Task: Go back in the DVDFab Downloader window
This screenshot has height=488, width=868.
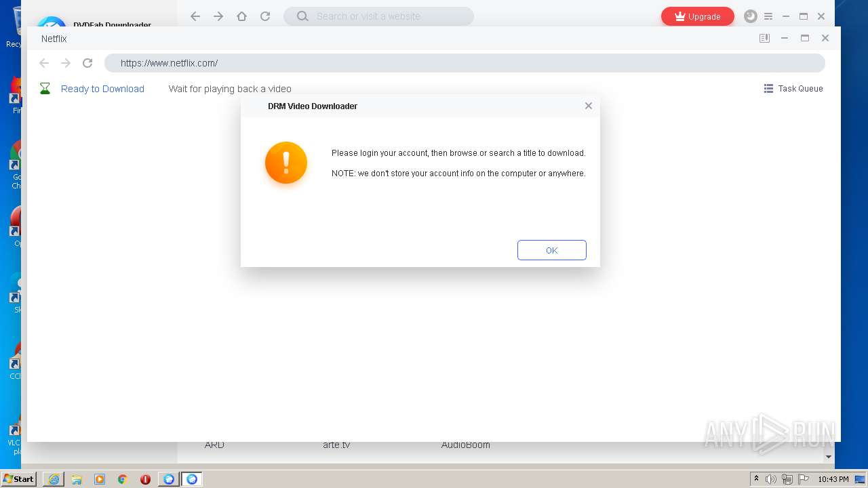Action: [195, 16]
